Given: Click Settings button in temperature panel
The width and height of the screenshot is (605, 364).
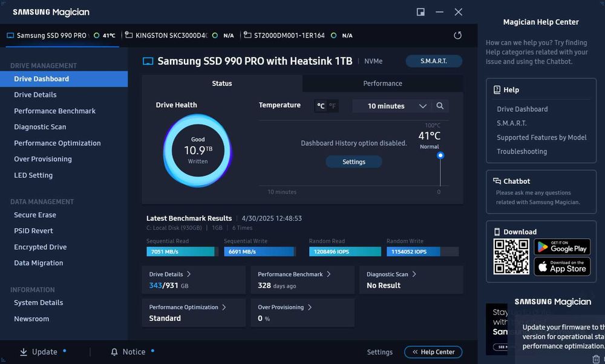Looking at the screenshot, I should tap(354, 162).
